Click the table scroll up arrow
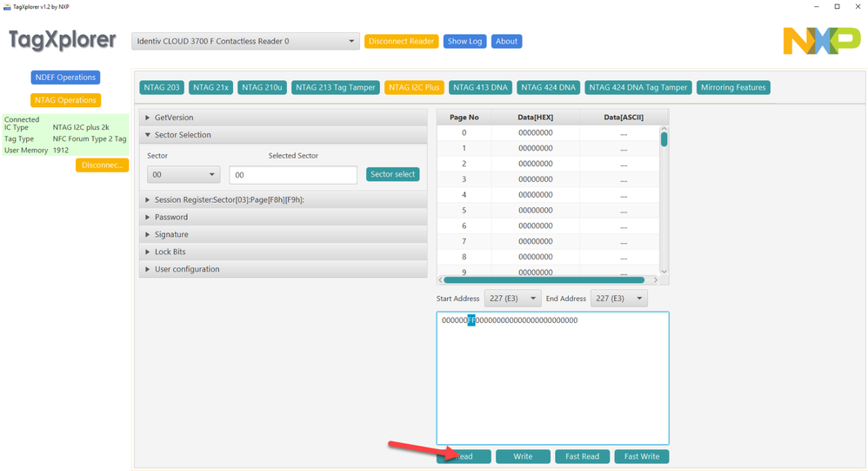Viewport: 868px width, 471px height. coord(664,129)
